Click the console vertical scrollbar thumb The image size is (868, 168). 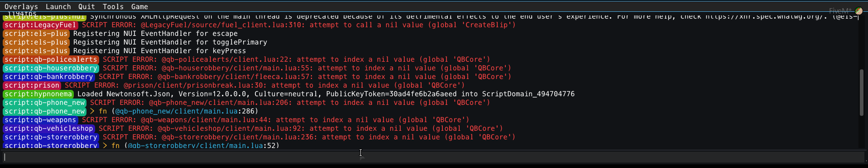[861, 93]
